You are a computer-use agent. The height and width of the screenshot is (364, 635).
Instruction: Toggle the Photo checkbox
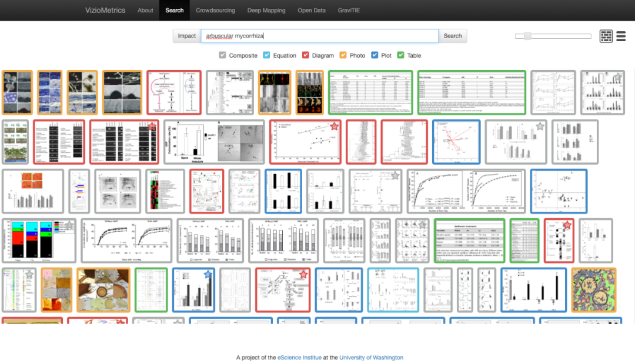pos(343,55)
